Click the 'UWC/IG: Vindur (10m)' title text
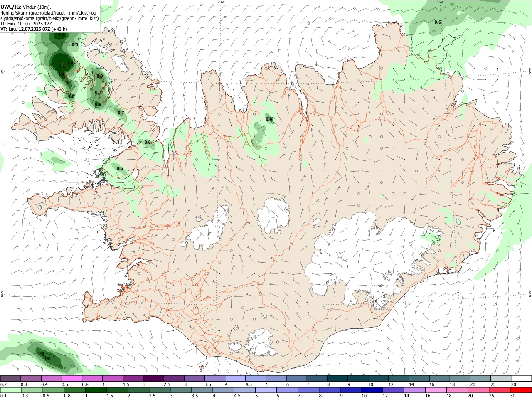532x399 pixels. tap(26, 7)
